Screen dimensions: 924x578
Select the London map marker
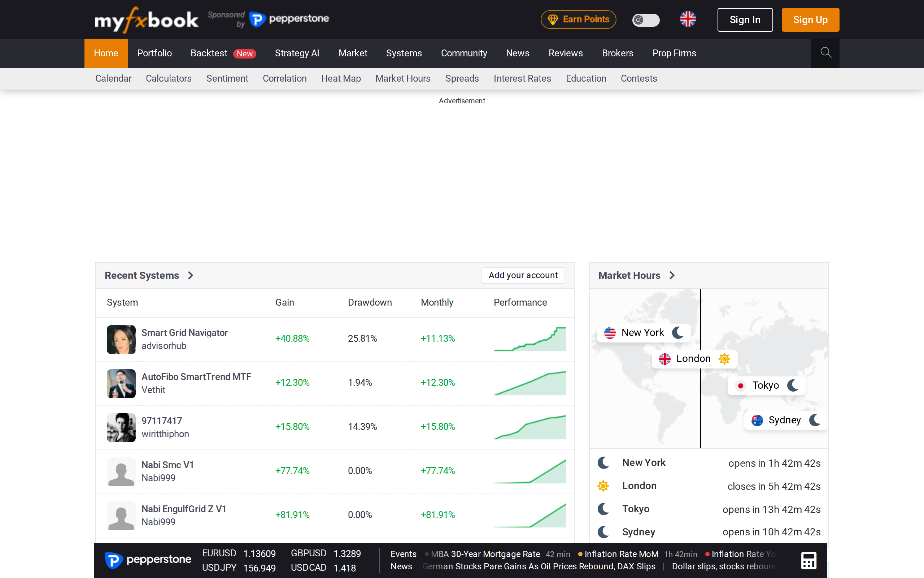pyautogui.click(x=694, y=359)
